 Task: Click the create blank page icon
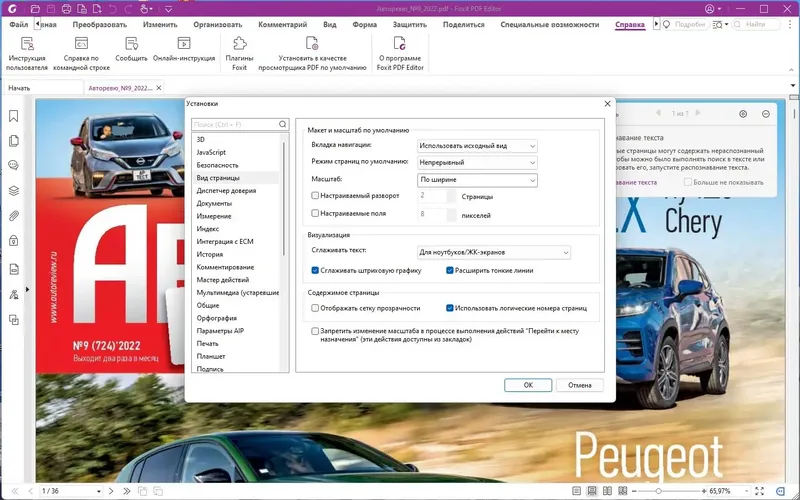coord(97,9)
